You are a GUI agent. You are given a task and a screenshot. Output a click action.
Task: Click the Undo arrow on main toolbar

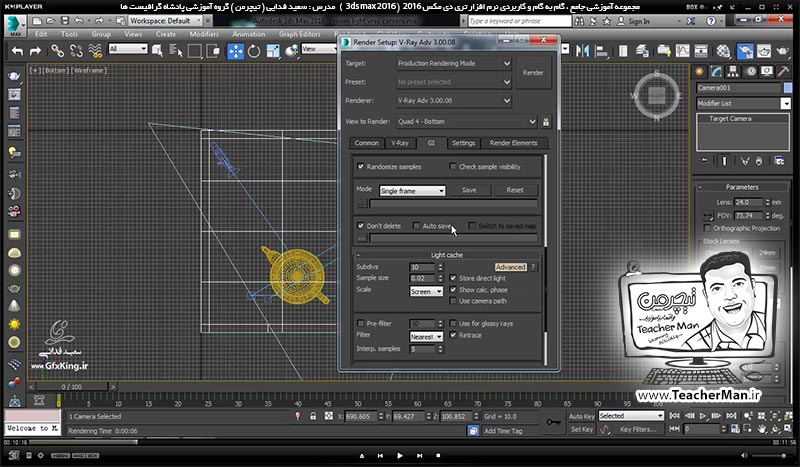(x=18, y=51)
